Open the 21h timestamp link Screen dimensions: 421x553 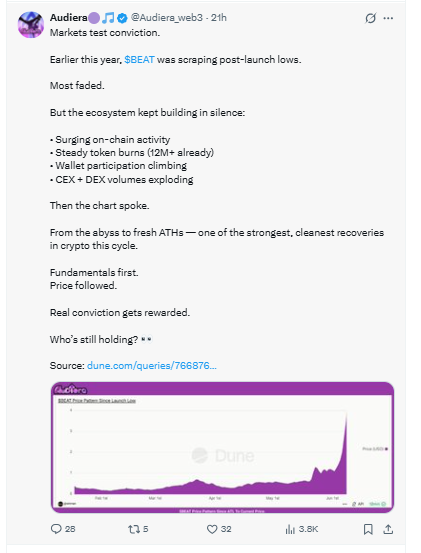(x=219, y=18)
